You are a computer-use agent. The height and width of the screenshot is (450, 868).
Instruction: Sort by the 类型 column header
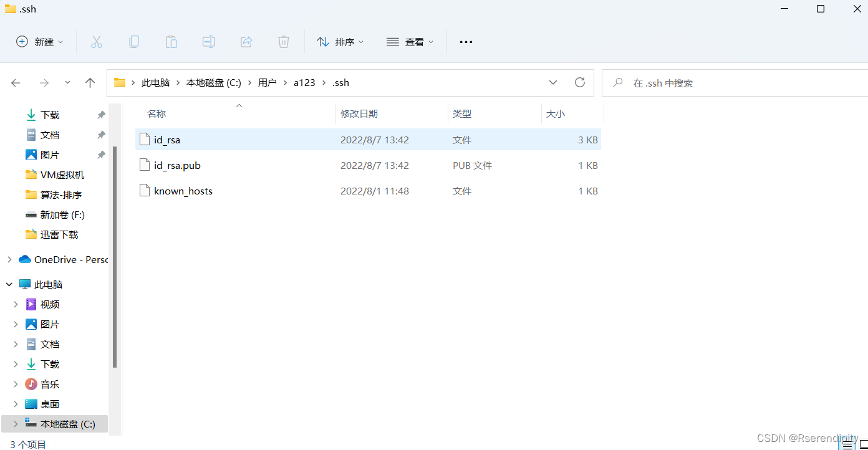tap(462, 114)
